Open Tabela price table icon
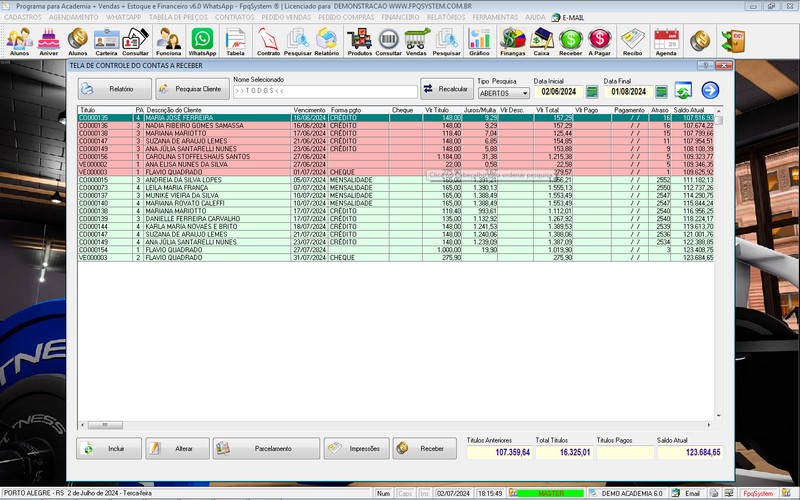 235,41
